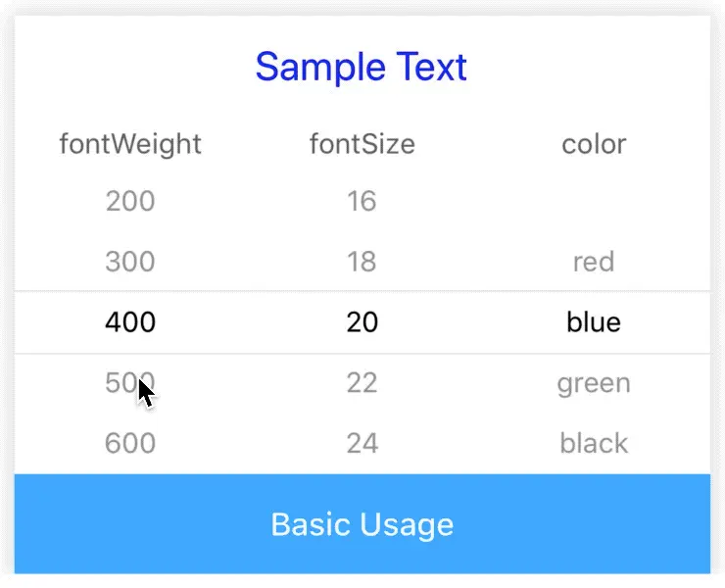Click the color column header
This screenshot has height=588, width=725.
[x=594, y=144]
